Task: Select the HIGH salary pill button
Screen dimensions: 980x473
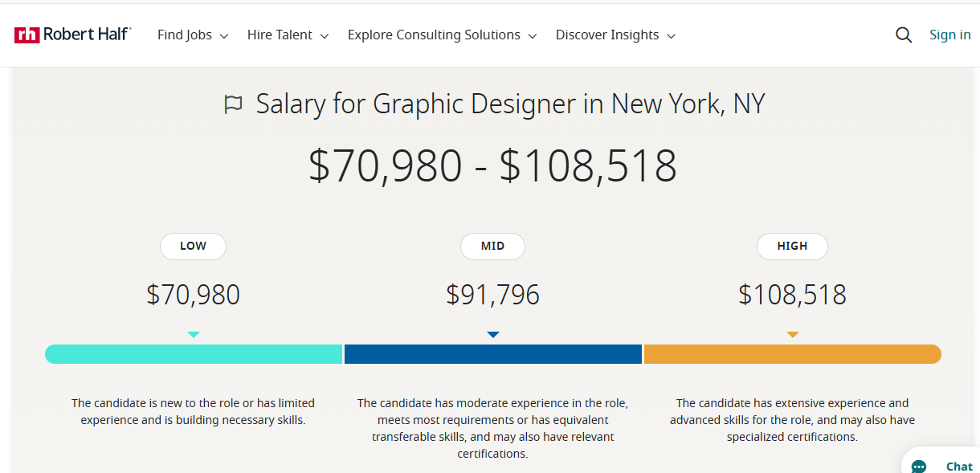Action: [792, 247]
